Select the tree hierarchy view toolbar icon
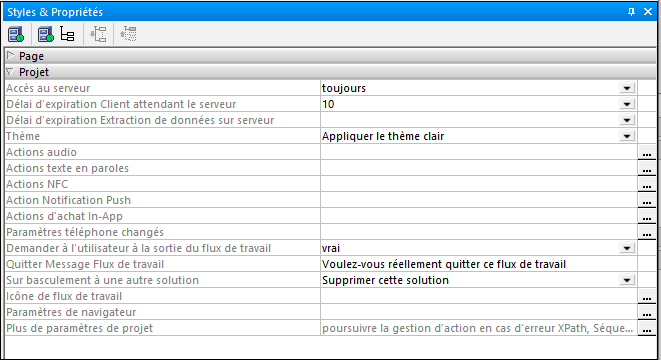The height and width of the screenshot is (360, 661). (x=67, y=34)
